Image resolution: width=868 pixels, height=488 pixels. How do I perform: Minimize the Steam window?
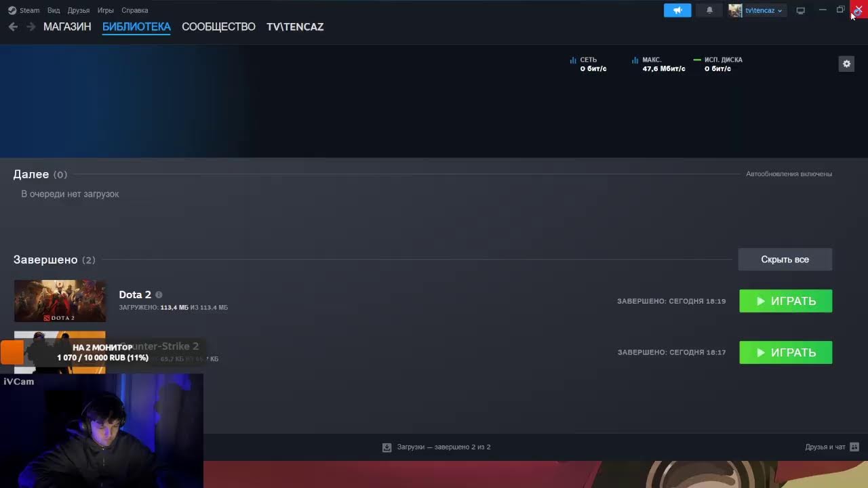(823, 9)
